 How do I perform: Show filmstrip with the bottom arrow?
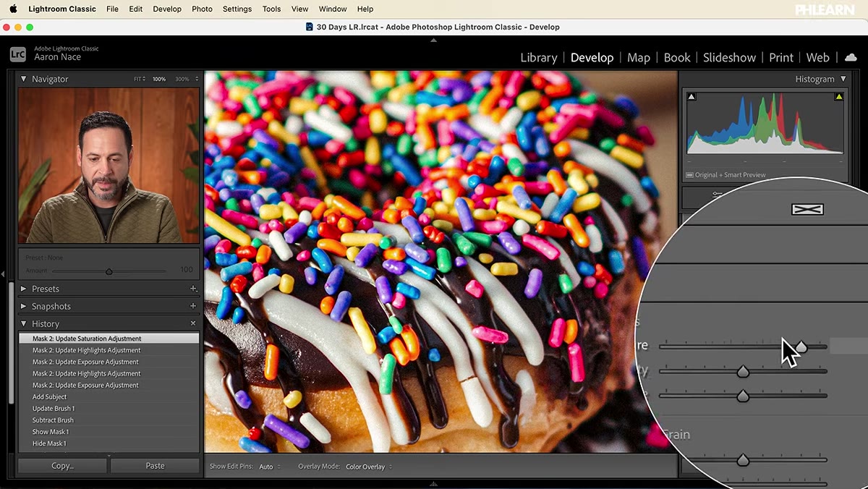(x=434, y=483)
